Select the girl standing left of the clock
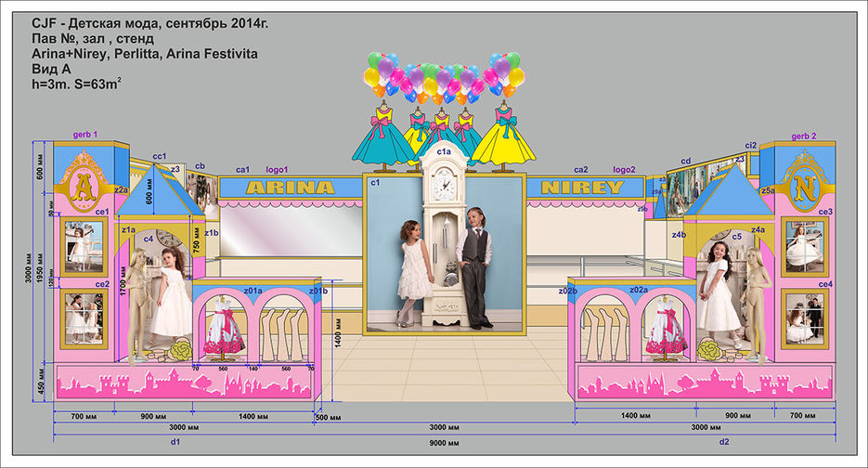 (x=412, y=269)
